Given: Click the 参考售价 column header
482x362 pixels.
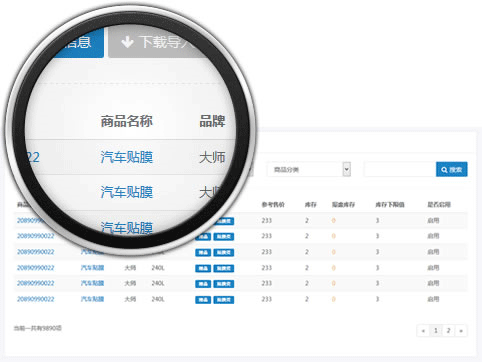Looking at the screenshot, I should click(273, 204).
